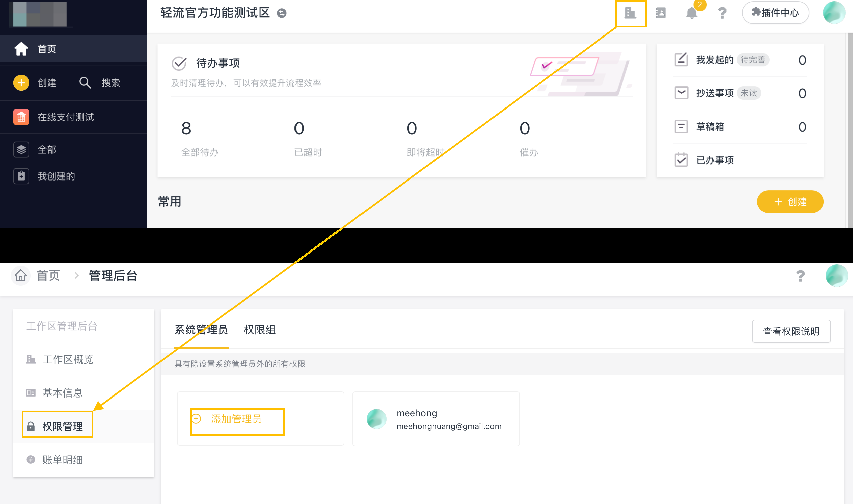Select the 系统管理员 tab
The width and height of the screenshot is (853, 504).
[201, 330]
